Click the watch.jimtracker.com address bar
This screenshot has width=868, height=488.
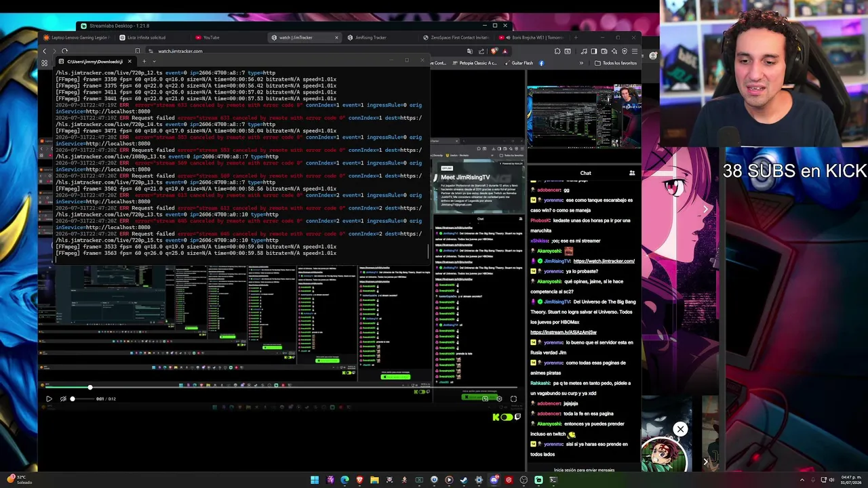[x=180, y=51]
